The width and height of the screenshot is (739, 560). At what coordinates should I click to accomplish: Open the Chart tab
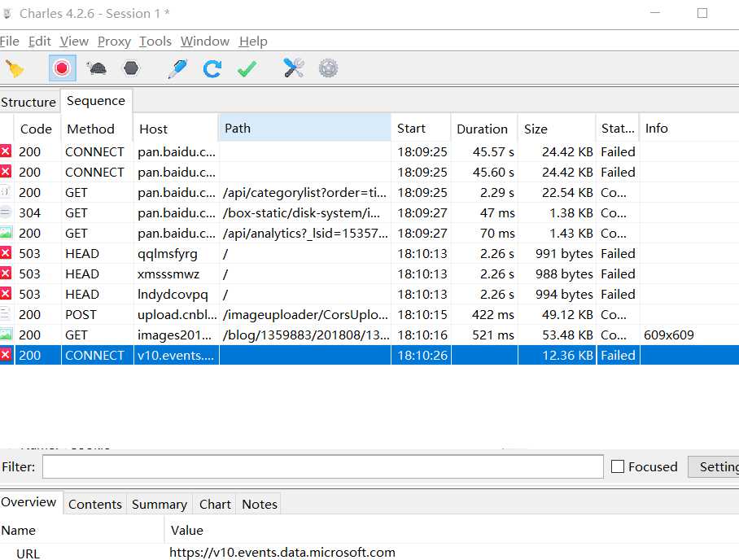pyautogui.click(x=215, y=505)
